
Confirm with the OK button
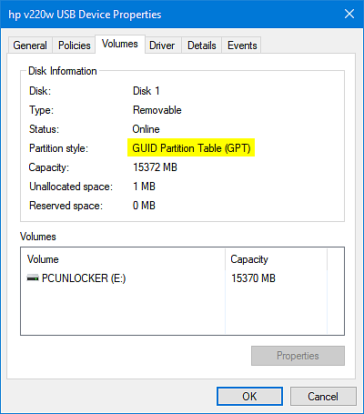[250, 396]
